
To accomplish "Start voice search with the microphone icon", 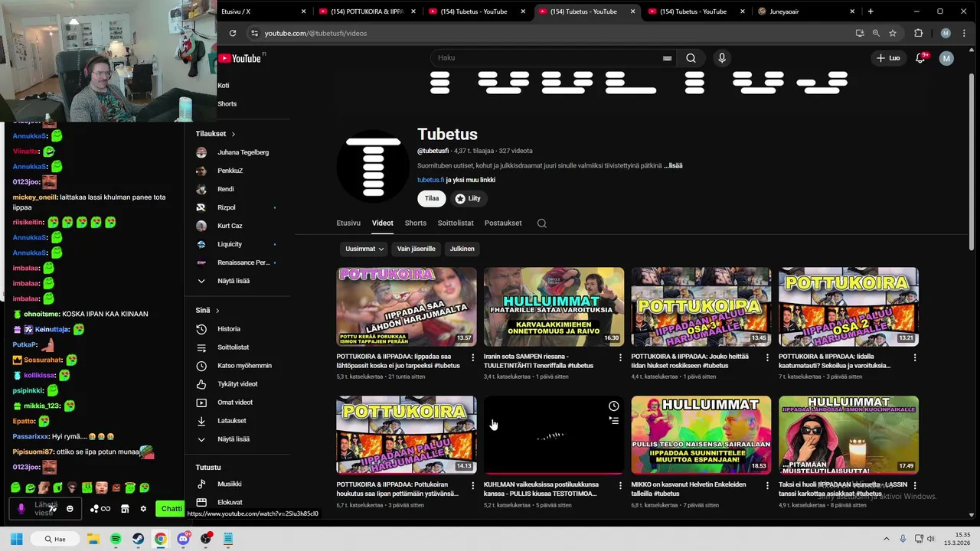I will coord(722,58).
